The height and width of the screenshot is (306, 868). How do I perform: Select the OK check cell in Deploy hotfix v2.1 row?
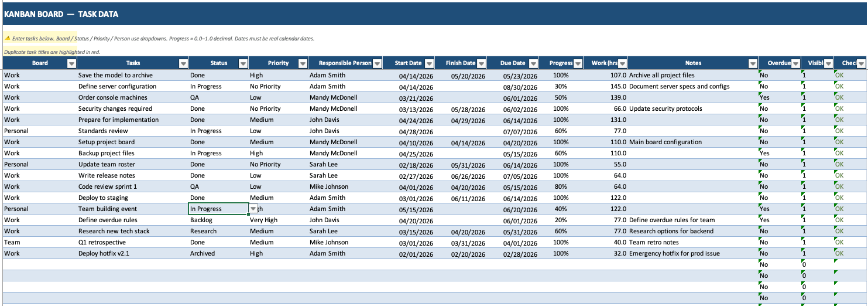pos(851,253)
